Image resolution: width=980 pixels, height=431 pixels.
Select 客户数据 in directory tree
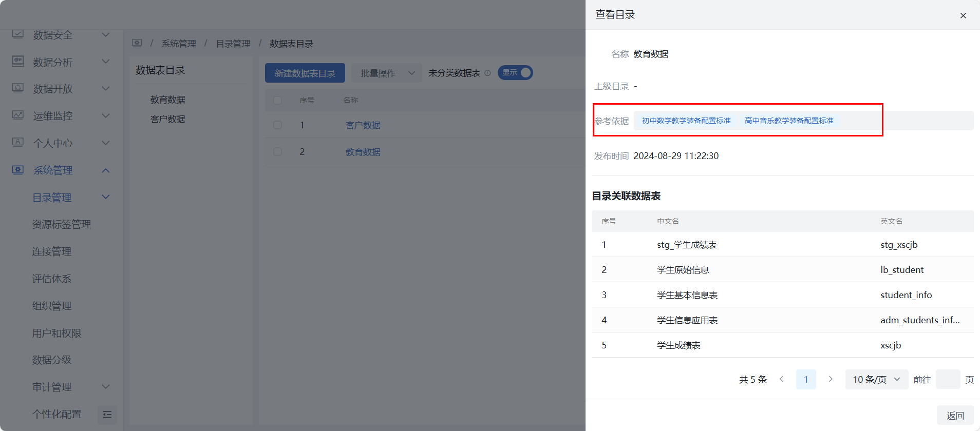tap(168, 119)
